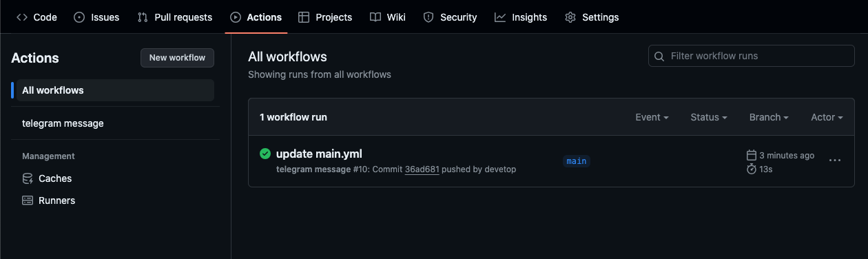Open the Security tab
The height and width of the screenshot is (259, 868).
tap(450, 17)
